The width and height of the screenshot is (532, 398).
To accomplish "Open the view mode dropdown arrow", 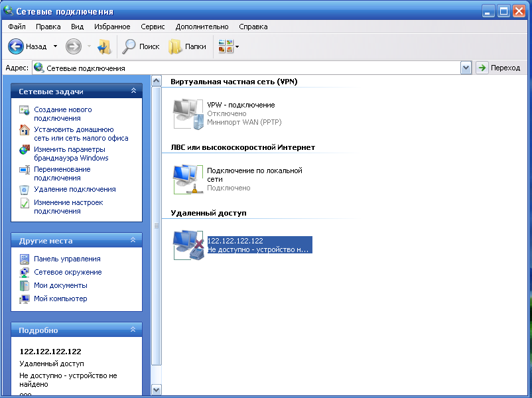I will pos(237,46).
